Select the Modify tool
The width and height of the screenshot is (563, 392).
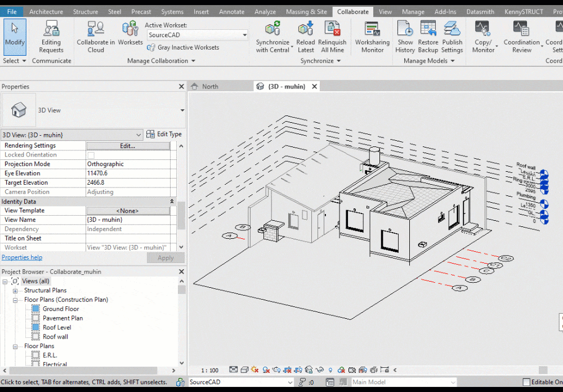15,37
